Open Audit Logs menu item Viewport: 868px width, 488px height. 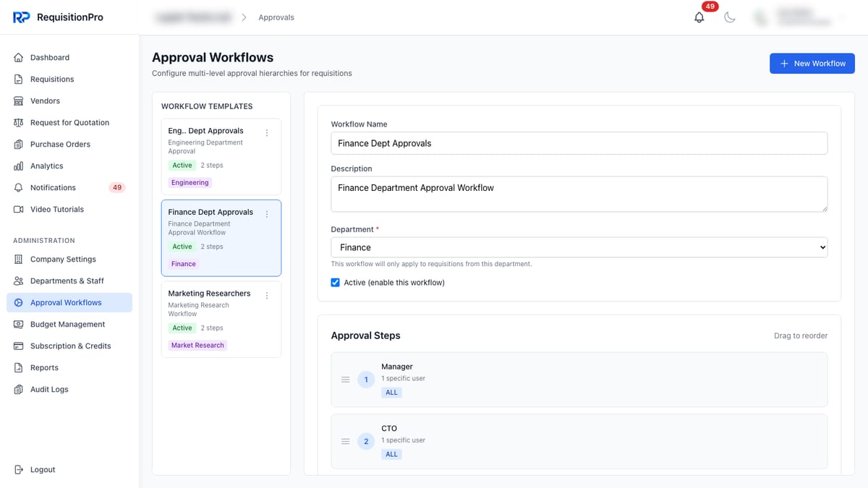tap(69, 389)
